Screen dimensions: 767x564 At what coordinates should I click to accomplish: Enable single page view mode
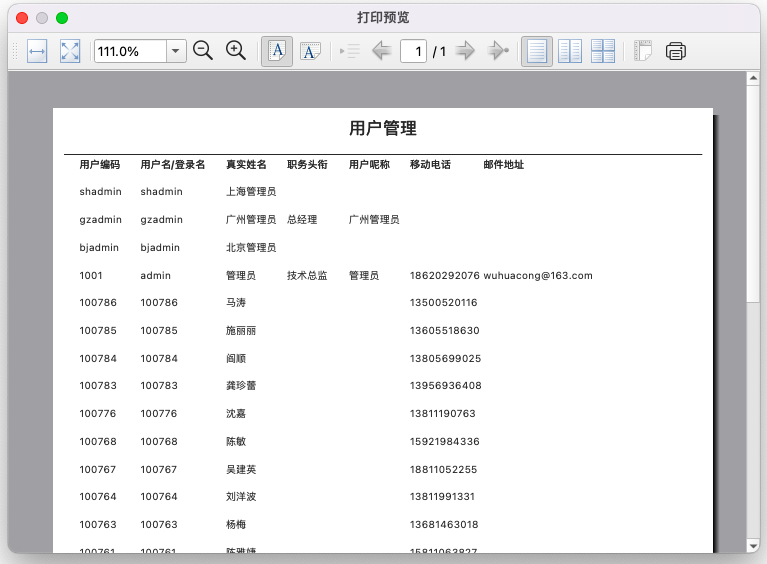point(537,51)
